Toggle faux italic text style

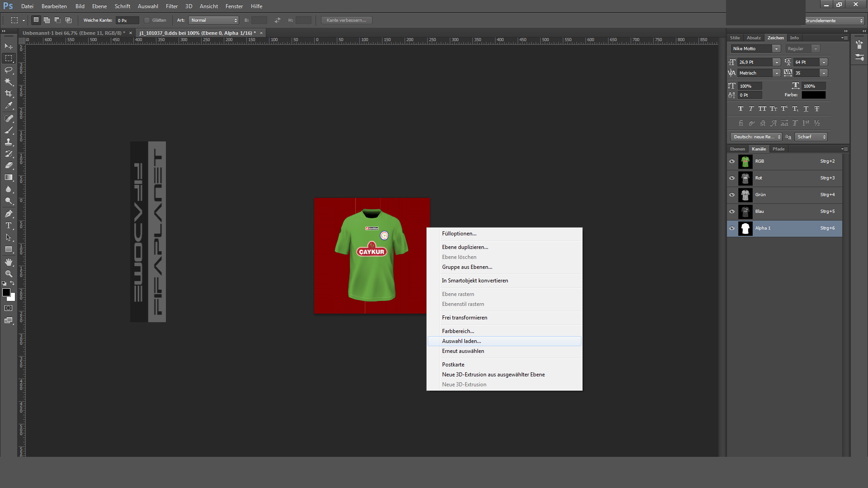pos(751,109)
